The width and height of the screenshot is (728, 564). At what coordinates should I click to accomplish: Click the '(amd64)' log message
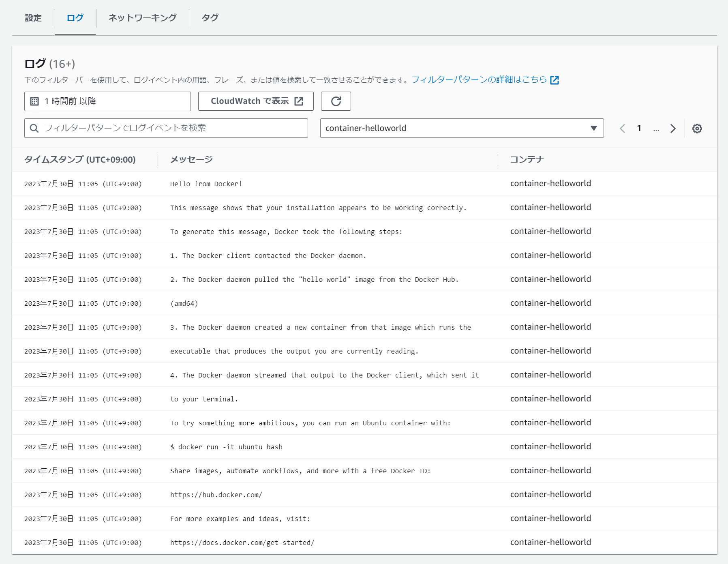pyautogui.click(x=184, y=303)
